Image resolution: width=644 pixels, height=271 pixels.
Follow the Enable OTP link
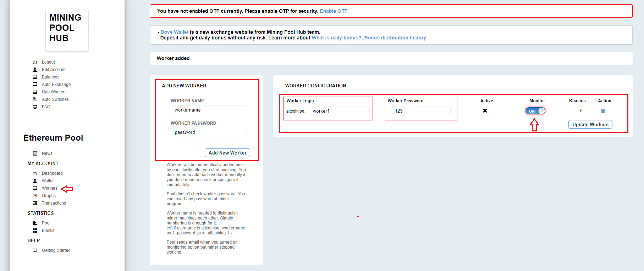pyautogui.click(x=334, y=11)
